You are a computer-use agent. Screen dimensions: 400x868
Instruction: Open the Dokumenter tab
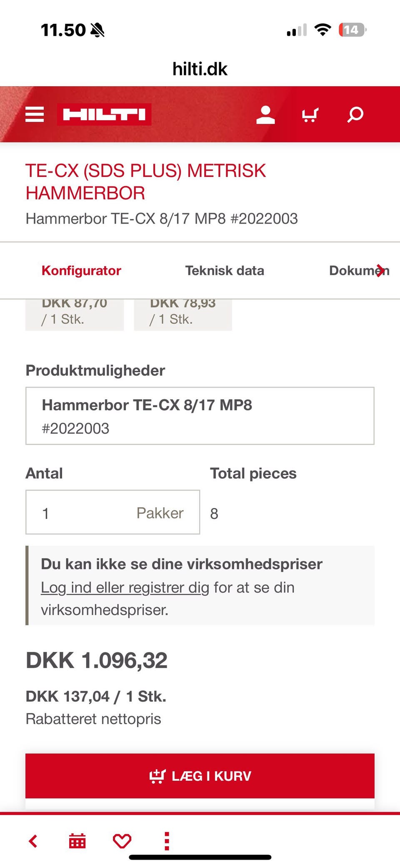[x=358, y=271]
